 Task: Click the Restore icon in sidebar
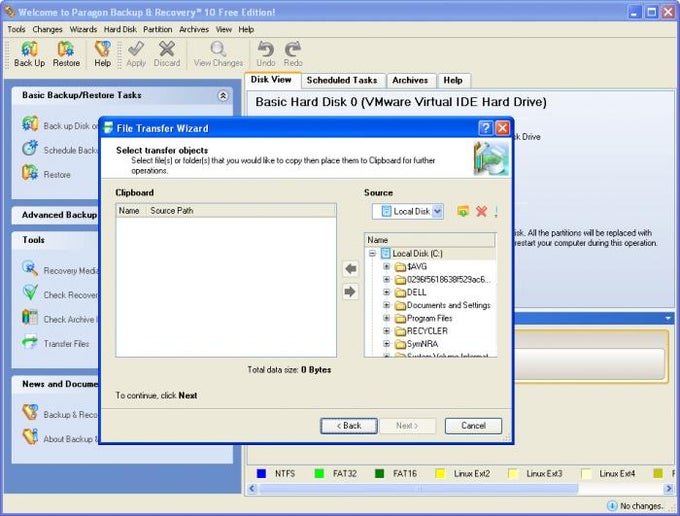pyautogui.click(x=30, y=173)
